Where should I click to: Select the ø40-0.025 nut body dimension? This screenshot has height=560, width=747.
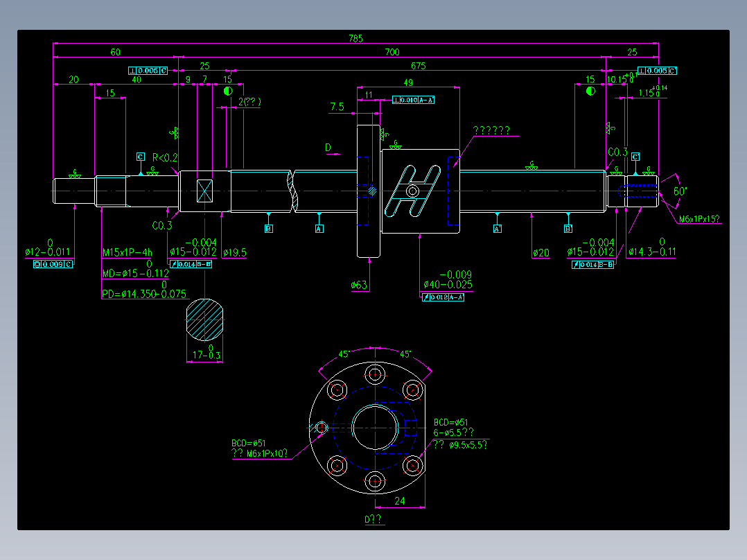(448, 284)
